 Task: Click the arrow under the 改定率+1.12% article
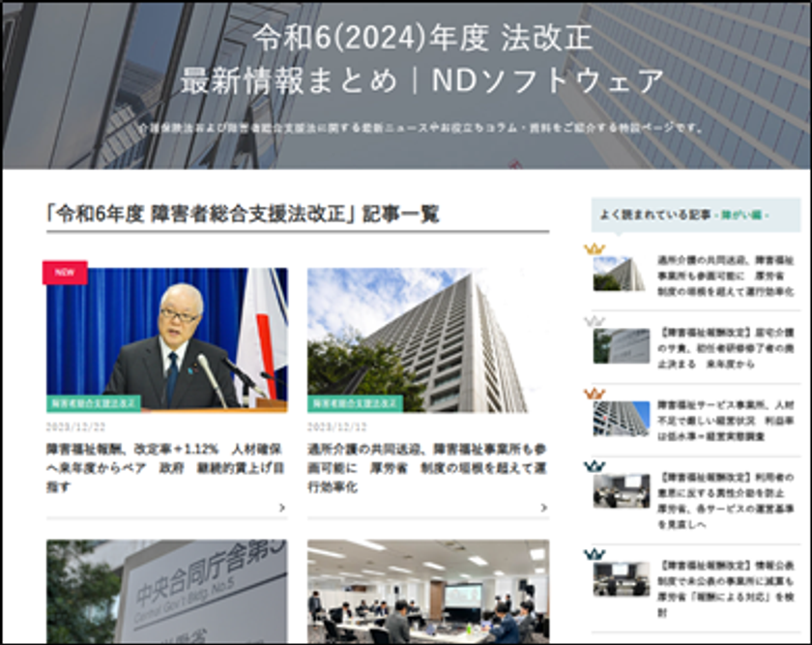(281, 508)
